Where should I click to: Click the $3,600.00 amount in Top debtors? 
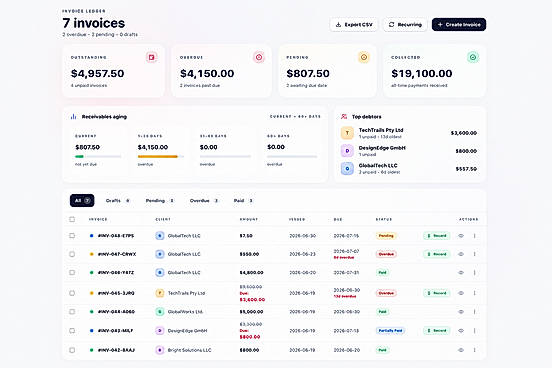(464, 133)
